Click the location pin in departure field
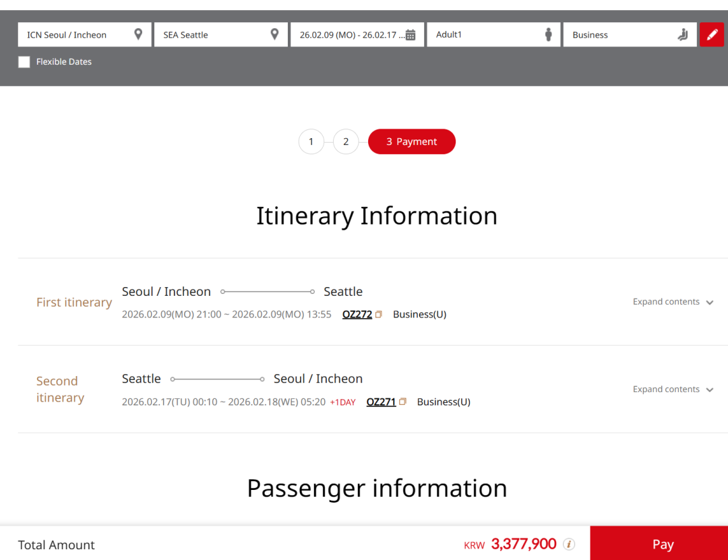The image size is (728, 560). click(x=138, y=34)
